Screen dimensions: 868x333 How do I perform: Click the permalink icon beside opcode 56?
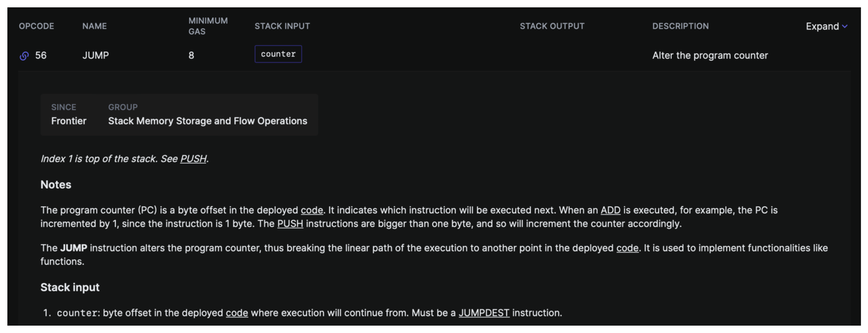click(24, 56)
